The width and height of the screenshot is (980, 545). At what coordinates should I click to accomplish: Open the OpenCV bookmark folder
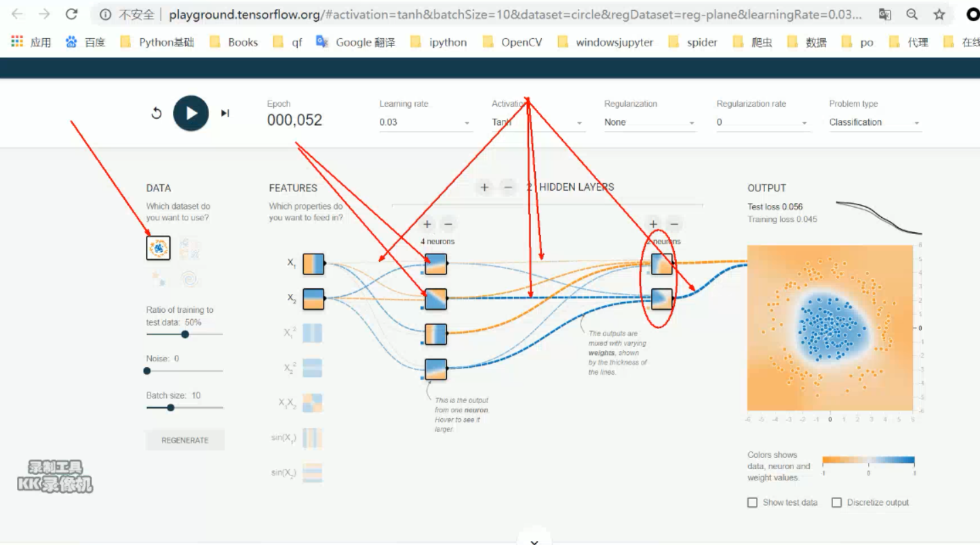(x=513, y=42)
